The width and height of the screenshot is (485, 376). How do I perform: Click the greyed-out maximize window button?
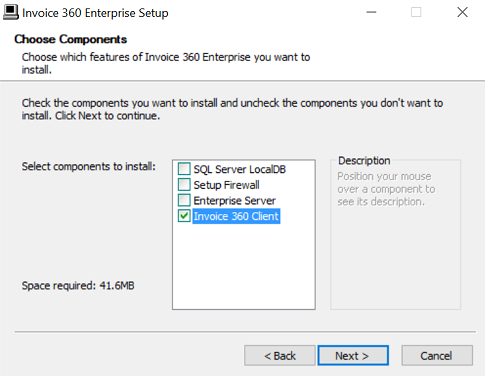(416, 12)
